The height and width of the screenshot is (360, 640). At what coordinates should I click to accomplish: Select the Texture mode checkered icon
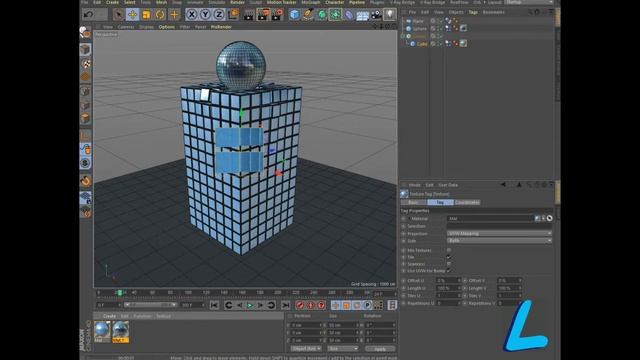pyautogui.click(x=85, y=63)
